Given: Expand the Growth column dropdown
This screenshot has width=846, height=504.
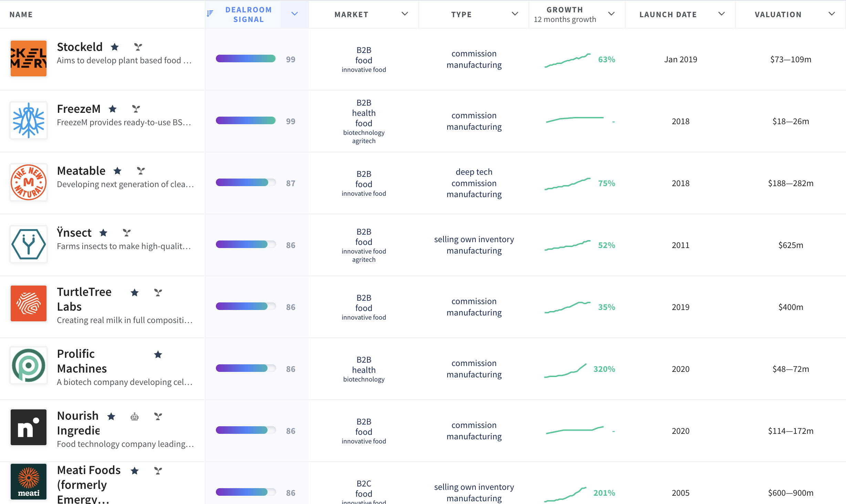Looking at the screenshot, I should pyautogui.click(x=612, y=14).
